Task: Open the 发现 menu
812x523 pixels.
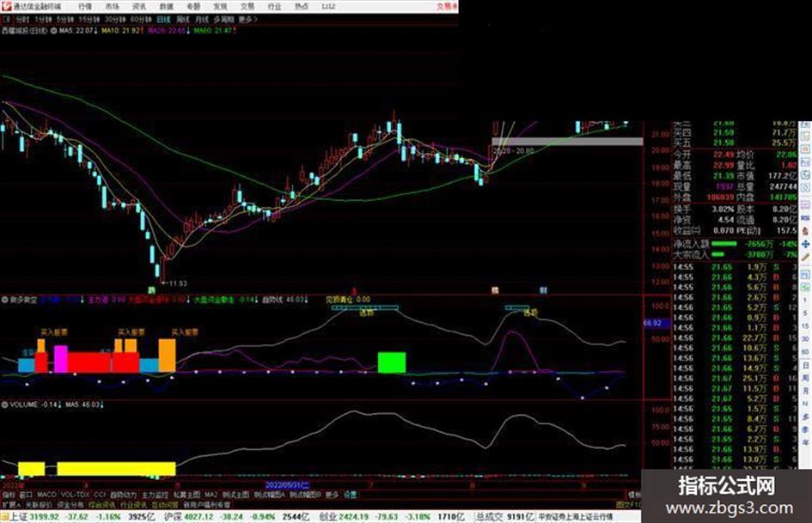Action: [x=220, y=6]
